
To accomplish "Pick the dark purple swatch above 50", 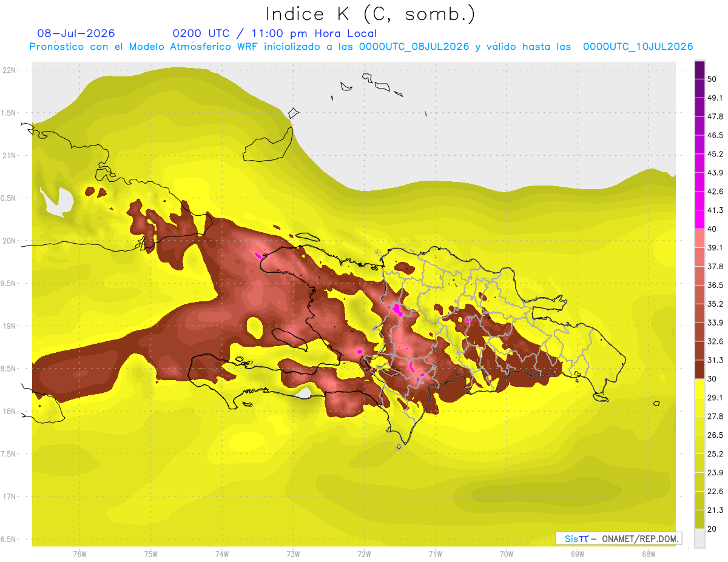I will pos(699,70).
